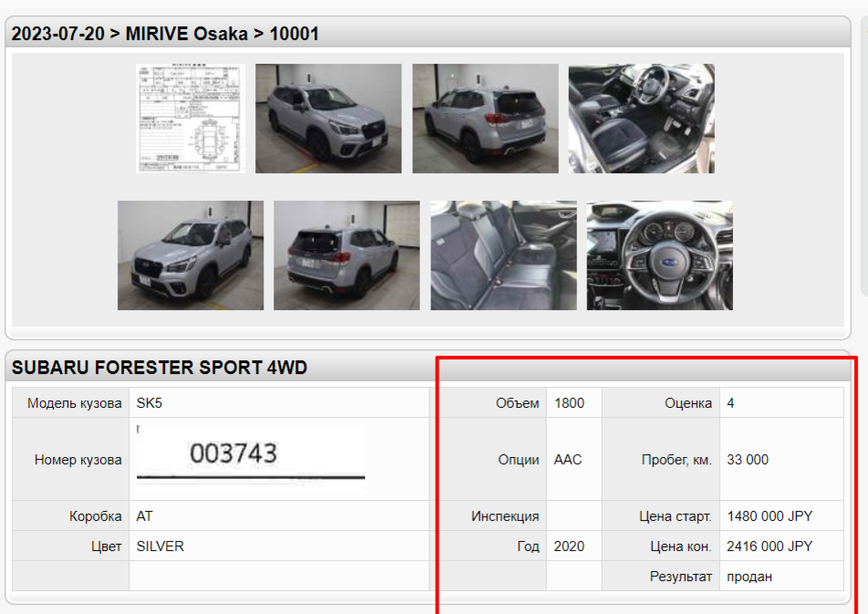Click the 'Пробег, км.' label

click(x=677, y=460)
